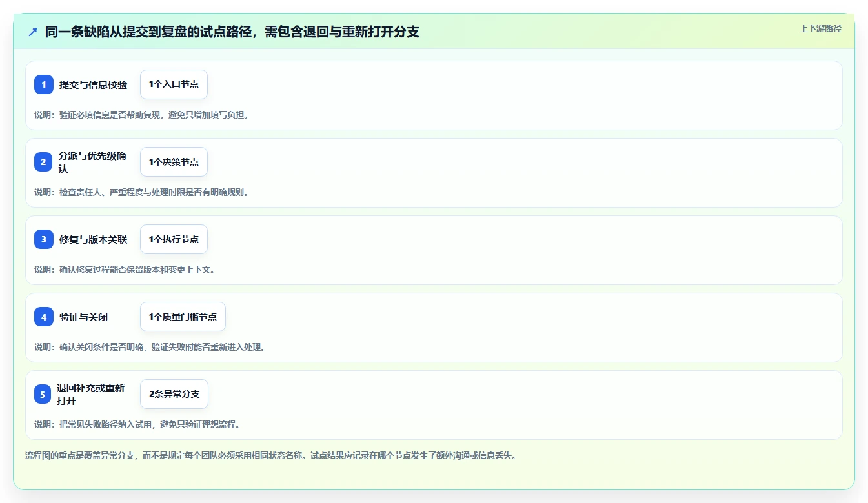This screenshot has width=868, height=503.
Task: Click the step title 修复与版本关联
Action: pyautogui.click(x=94, y=239)
